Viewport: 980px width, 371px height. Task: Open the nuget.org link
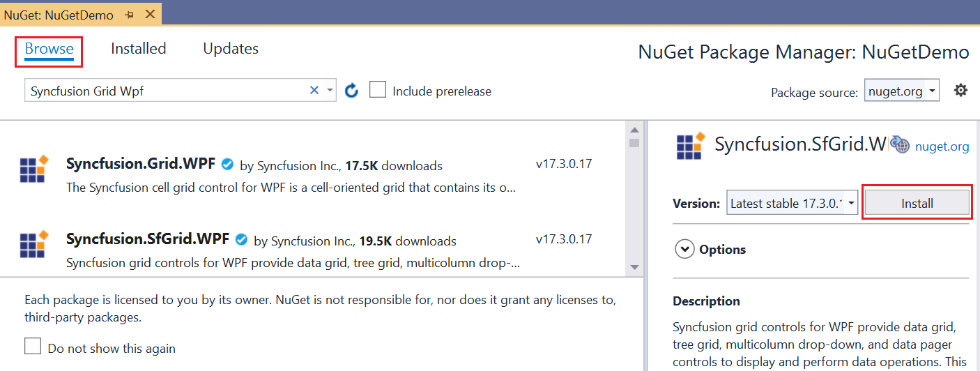(942, 146)
